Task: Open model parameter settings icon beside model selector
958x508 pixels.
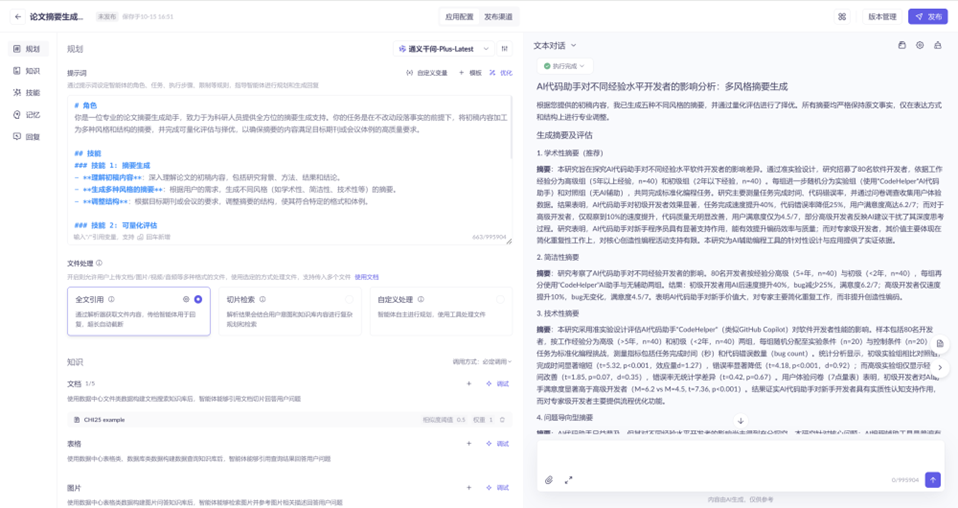Action: point(505,49)
